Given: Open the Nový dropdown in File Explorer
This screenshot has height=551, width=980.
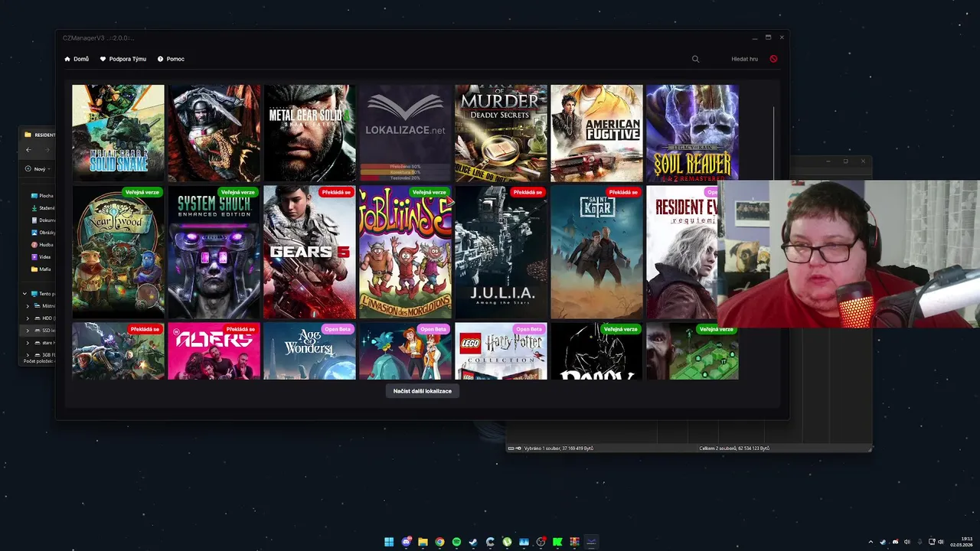Looking at the screenshot, I should click(38, 169).
